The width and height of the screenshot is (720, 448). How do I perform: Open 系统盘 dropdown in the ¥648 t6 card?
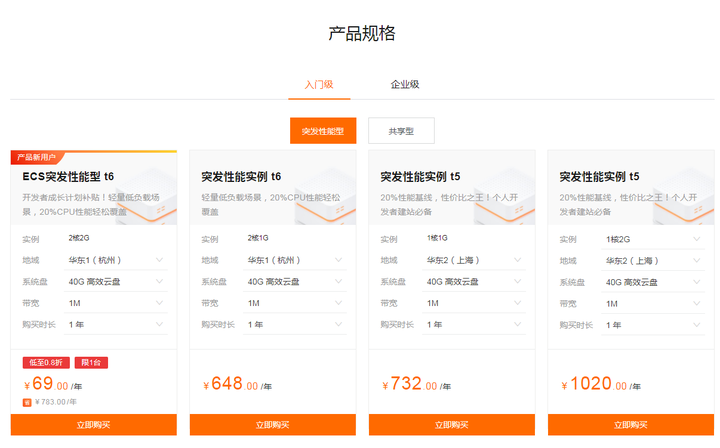[x=295, y=281]
